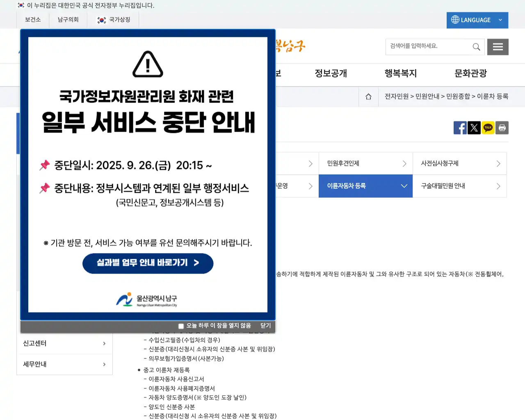Image resolution: width=525 pixels, height=420 pixels.
Task: Open the LANGUAGE dropdown
Action: (x=477, y=20)
